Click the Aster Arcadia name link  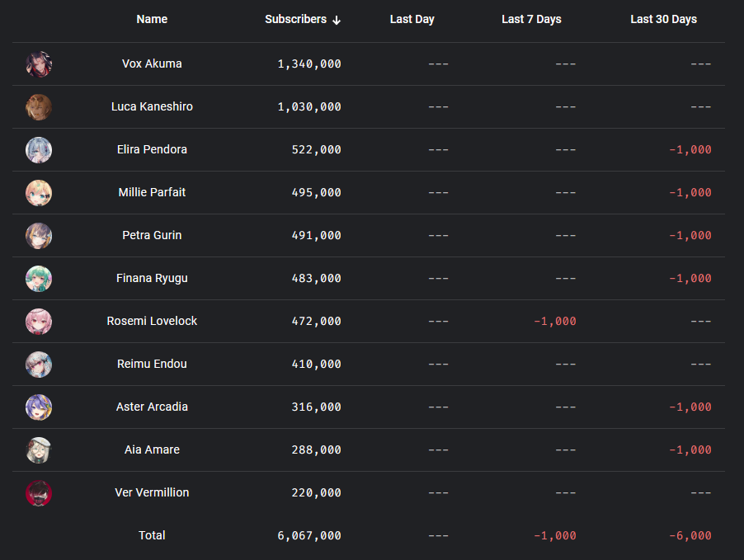152,407
